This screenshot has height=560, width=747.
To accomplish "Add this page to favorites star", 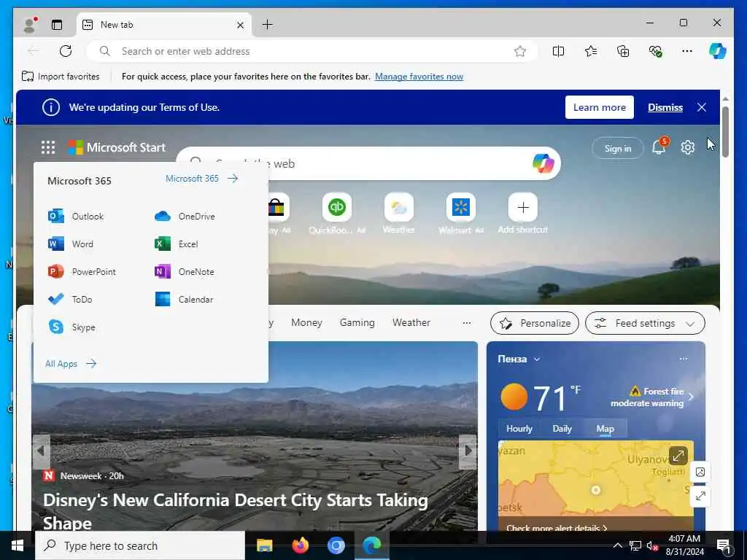I will tap(520, 51).
